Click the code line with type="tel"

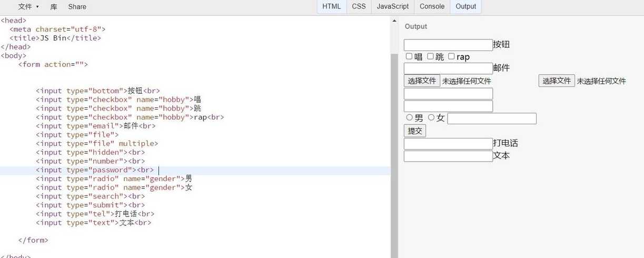(x=95, y=214)
